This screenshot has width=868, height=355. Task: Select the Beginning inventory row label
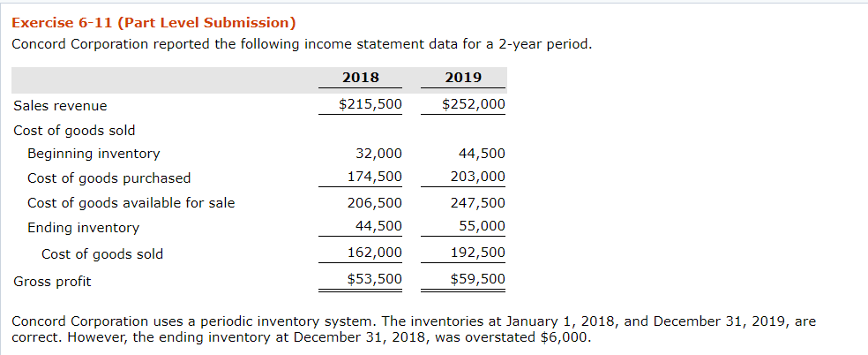click(x=94, y=154)
